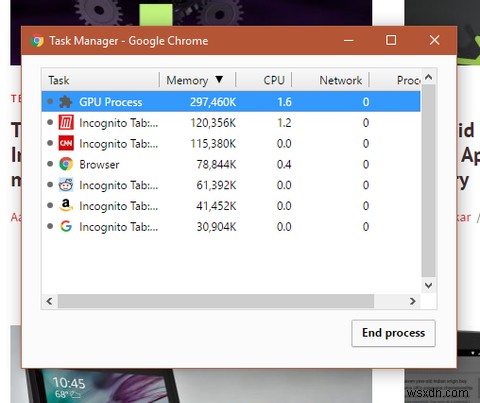480x403 pixels.
Task: Click the Amazon favicon of the Incognito tab
Action: 66,205
